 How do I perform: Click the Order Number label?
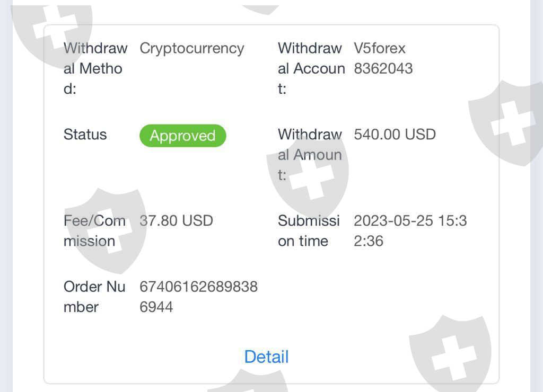point(94,297)
